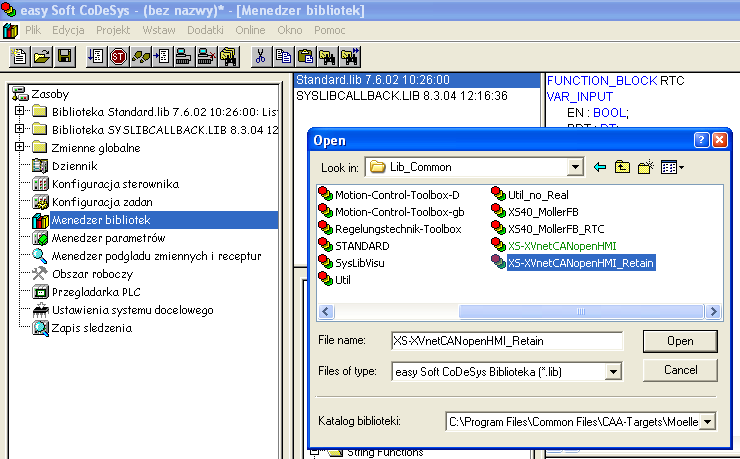Select Ustawienia systemu docelowego item

(133, 310)
